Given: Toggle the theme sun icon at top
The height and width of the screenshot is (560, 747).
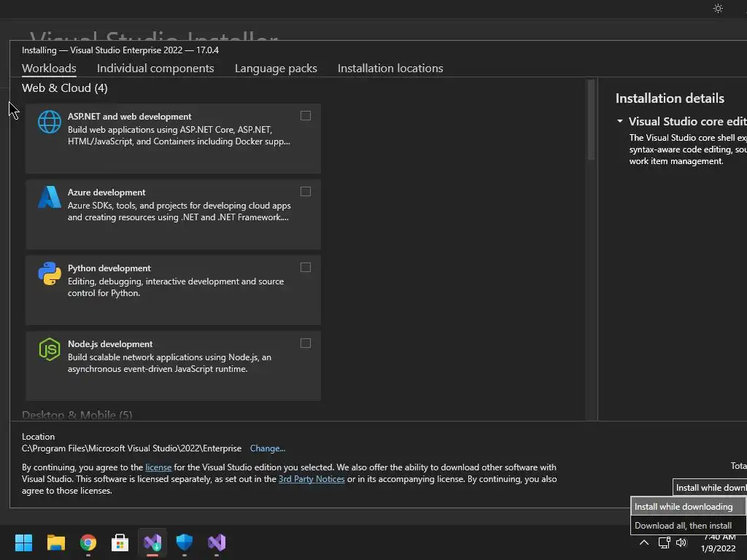Looking at the screenshot, I should coord(718,8).
